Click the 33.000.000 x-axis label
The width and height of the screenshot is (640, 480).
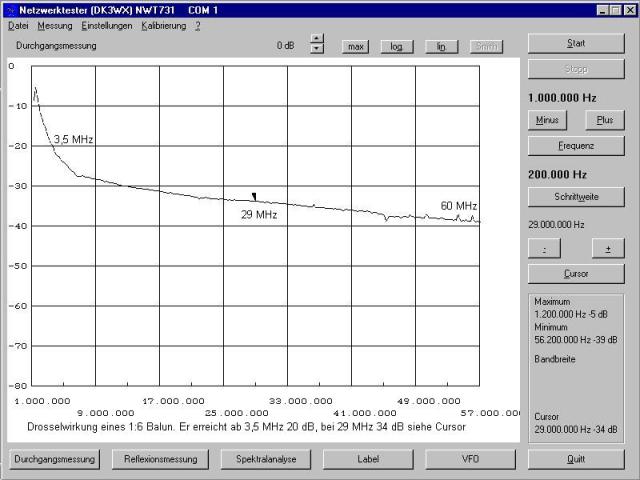(301, 401)
